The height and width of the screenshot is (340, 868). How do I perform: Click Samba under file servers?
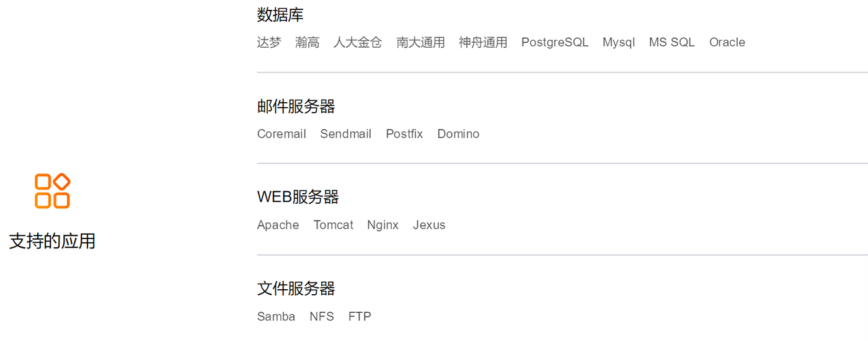pos(276,316)
